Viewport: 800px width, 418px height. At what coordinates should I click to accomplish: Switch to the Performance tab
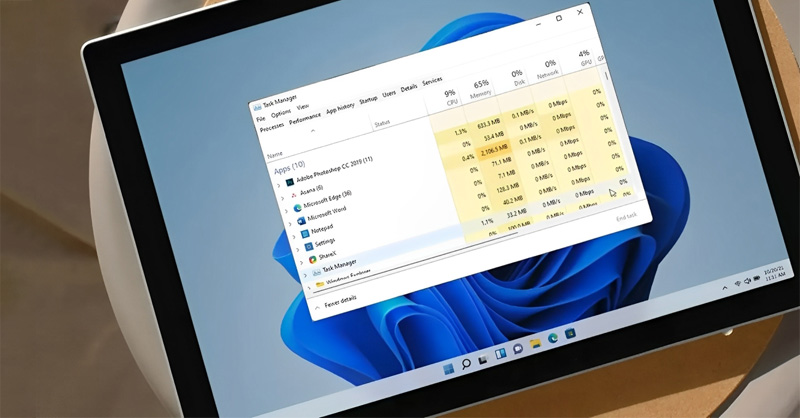point(305,118)
